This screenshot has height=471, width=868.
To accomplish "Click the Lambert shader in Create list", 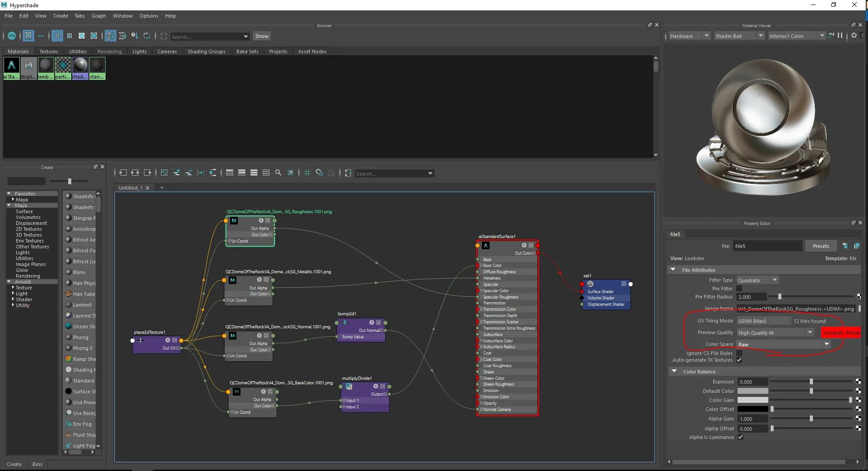I will click(82, 305).
